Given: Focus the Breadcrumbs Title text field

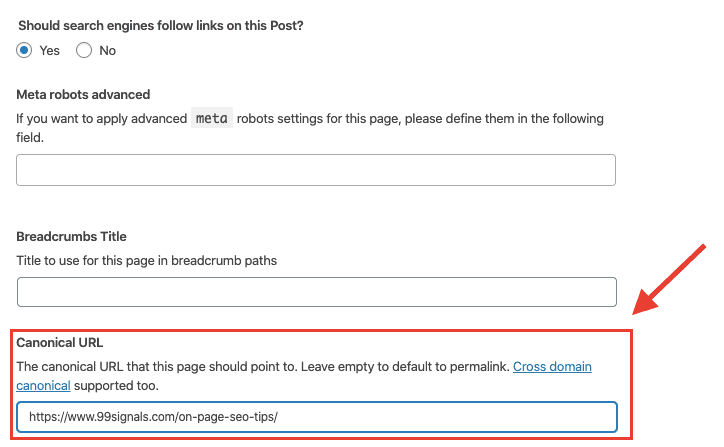Looking at the screenshot, I should pyautogui.click(x=317, y=292).
